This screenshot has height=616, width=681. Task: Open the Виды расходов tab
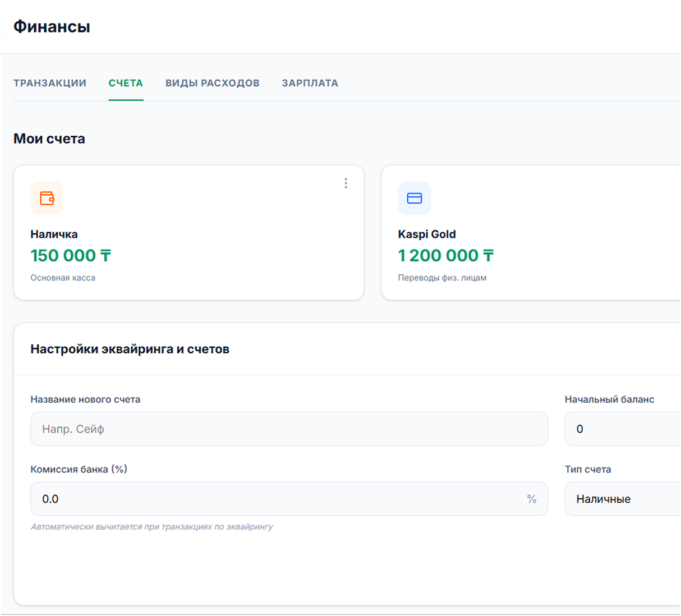pos(213,83)
